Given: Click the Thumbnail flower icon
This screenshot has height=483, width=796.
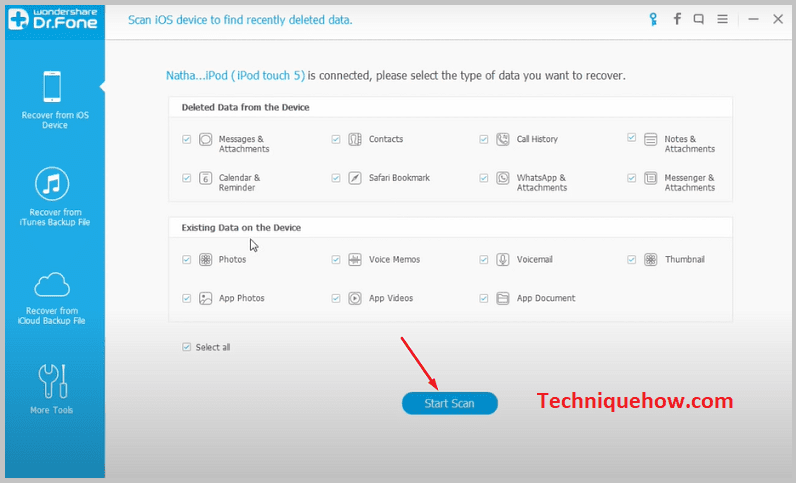Looking at the screenshot, I should pyautogui.click(x=650, y=260).
